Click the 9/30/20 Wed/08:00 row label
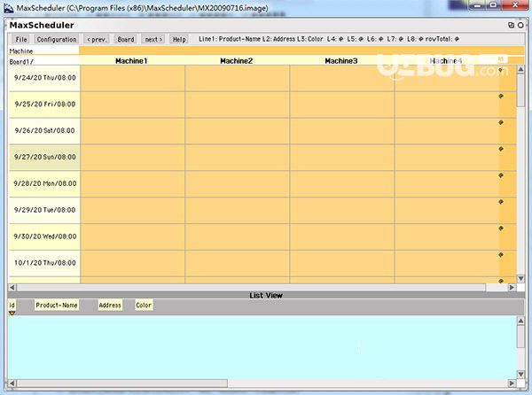532x395 pixels. [x=45, y=236]
